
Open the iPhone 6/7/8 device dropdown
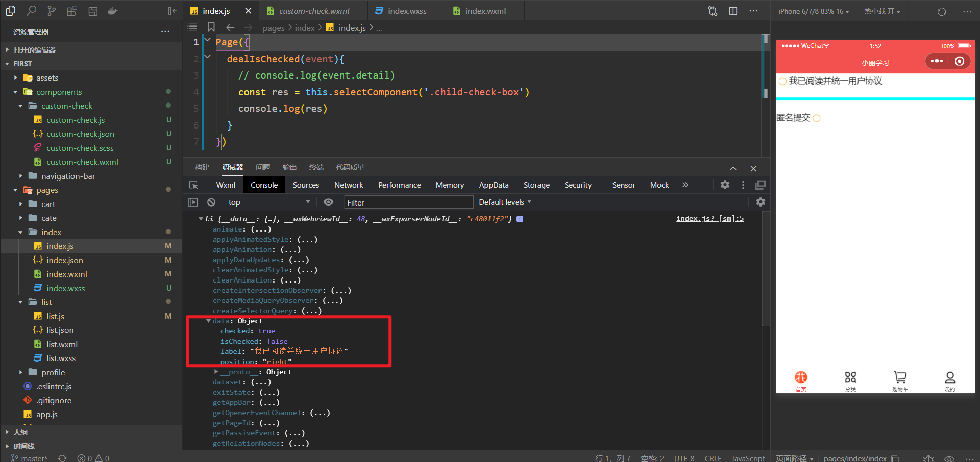coord(814,11)
